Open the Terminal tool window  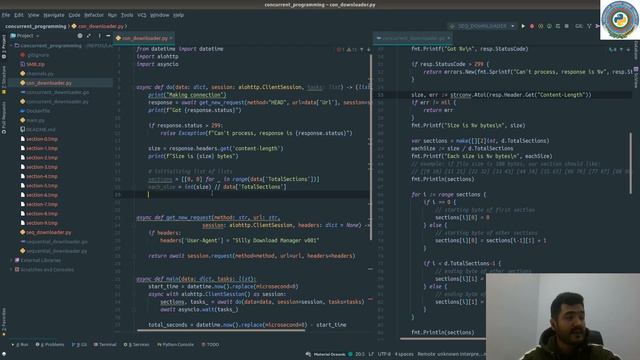pos(105,345)
